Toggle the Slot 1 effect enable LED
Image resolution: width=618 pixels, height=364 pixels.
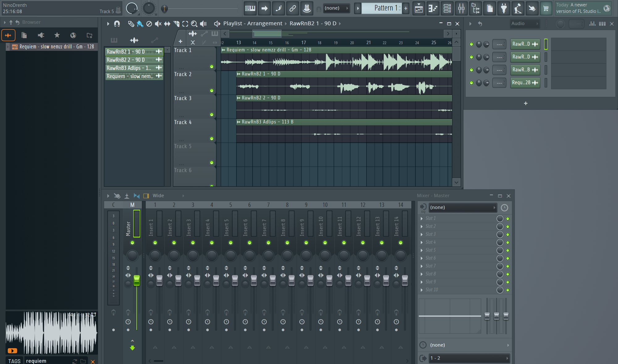coord(507,219)
